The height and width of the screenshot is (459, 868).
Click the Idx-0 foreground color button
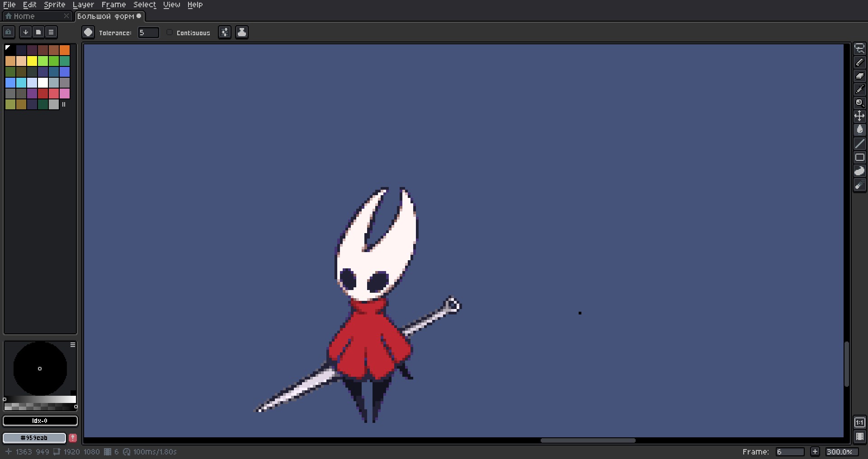pyautogui.click(x=40, y=421)
